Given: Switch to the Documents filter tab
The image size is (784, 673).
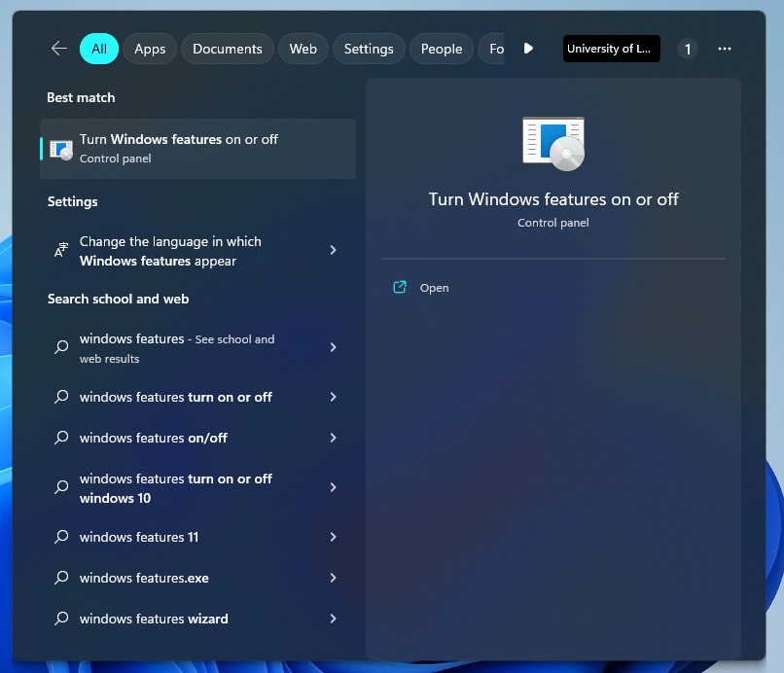Looking at the screenshot, I should [227, 48].
